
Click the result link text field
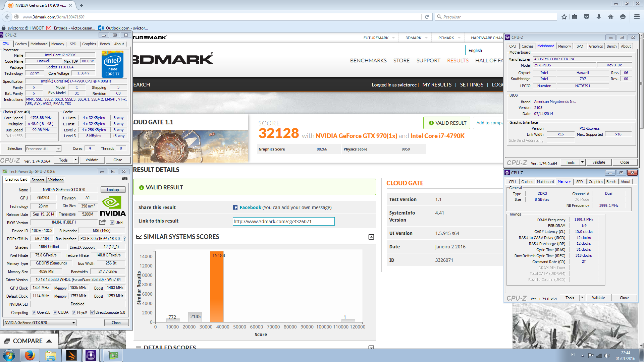pos(283,222)
